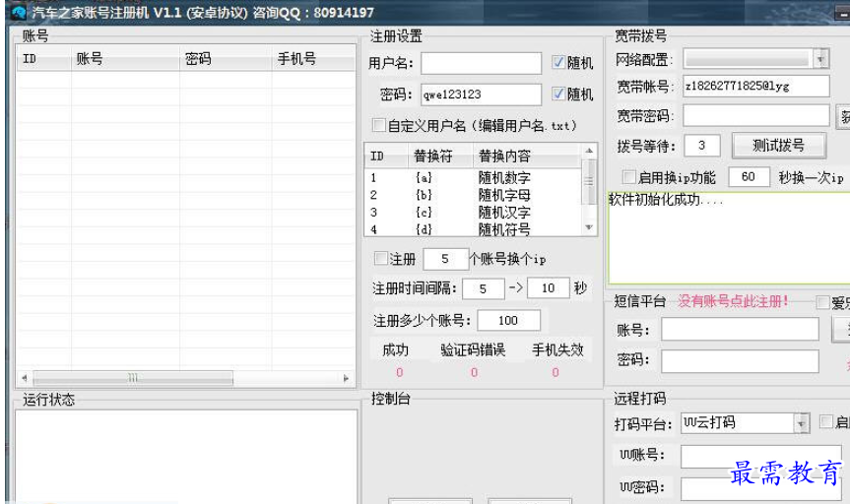The image size is (850, 504).
Task: Click the 个账号换个ip count field
Action: tap(445, 259)
